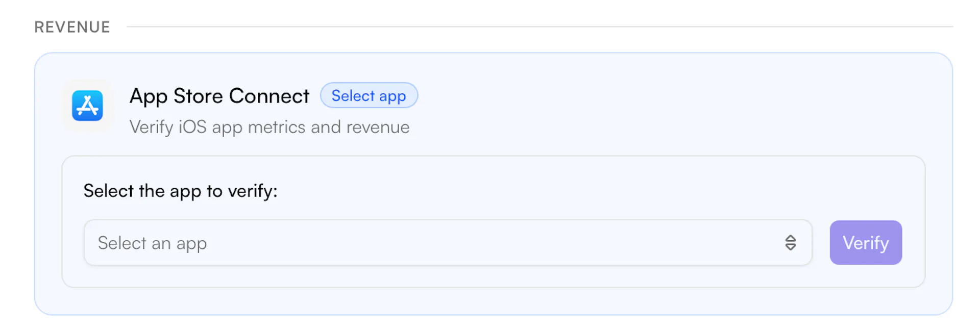Click the "Select the app to verify:" label
This screenshot has height=330, width=980.
pyautogui.click(x=180, y=191)
